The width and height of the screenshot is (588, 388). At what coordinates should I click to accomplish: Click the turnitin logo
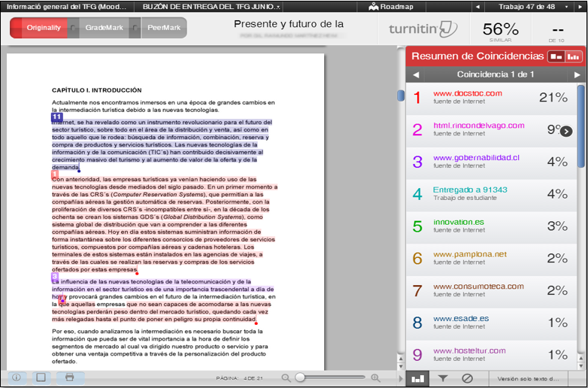(423, 29)
